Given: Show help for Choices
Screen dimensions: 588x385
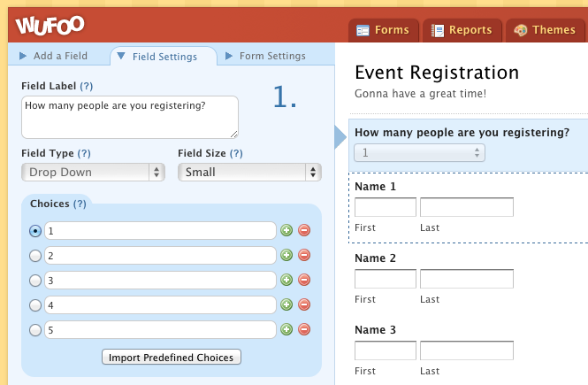Looking at the screenshot, I should [x=80, y=204].
